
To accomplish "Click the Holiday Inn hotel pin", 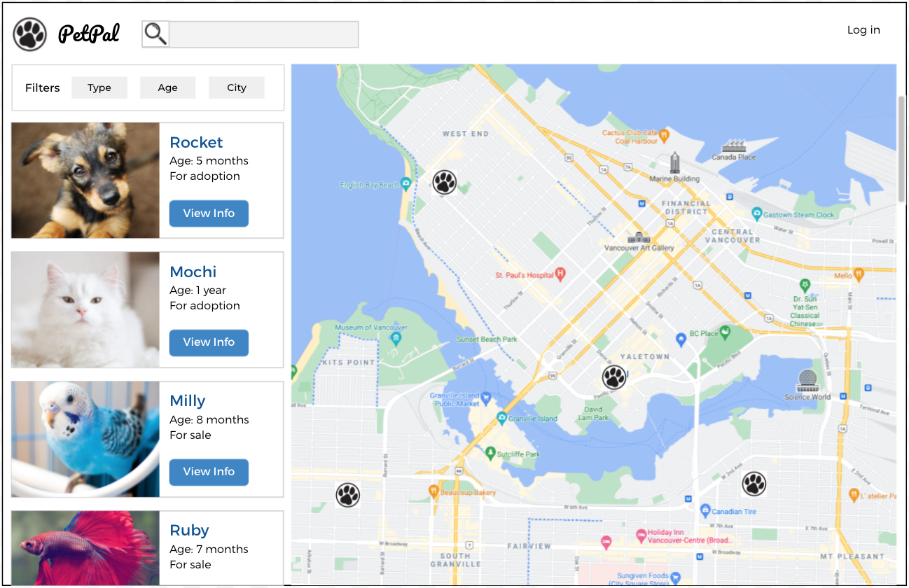I will click(641, 535).
